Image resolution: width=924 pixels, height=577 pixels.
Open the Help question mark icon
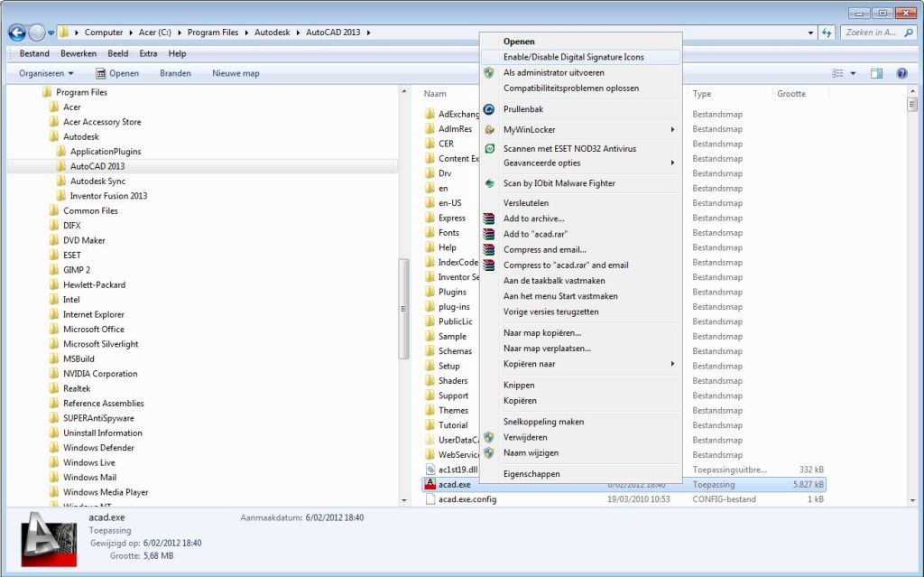click(901, 73)
